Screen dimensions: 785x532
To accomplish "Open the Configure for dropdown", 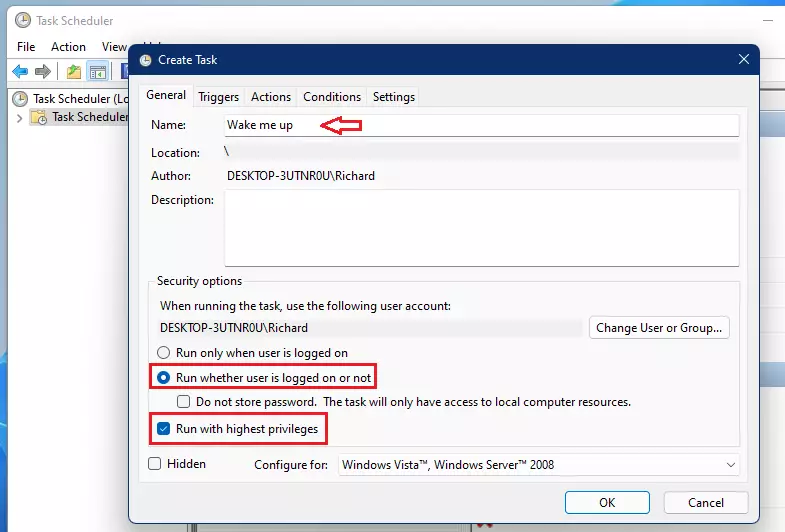I will [x=539, y=465].
